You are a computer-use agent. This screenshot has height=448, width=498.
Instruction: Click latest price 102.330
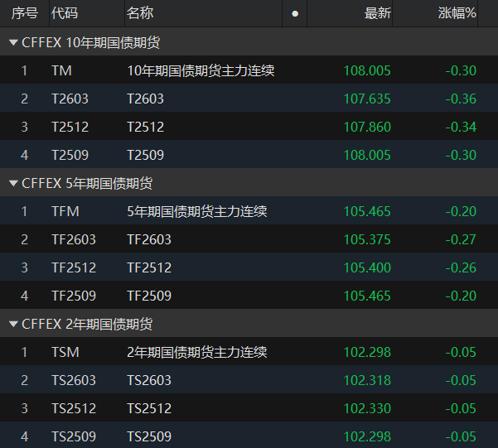[367, 408]
